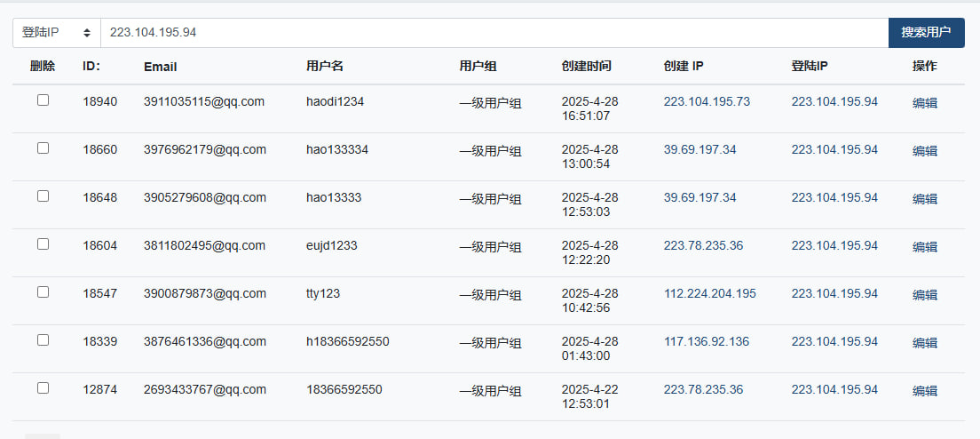
Task: Select email 3900879873@qq.com
Action: point(205,293)
